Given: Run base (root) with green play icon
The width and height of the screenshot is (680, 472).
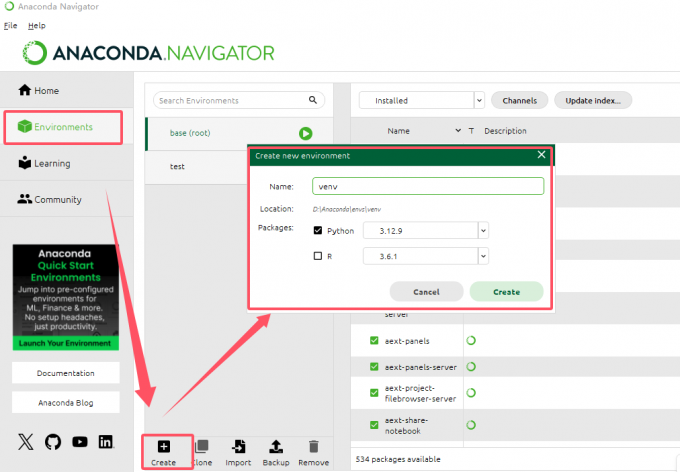Looking at the screenshot, I should pos(306,134).
